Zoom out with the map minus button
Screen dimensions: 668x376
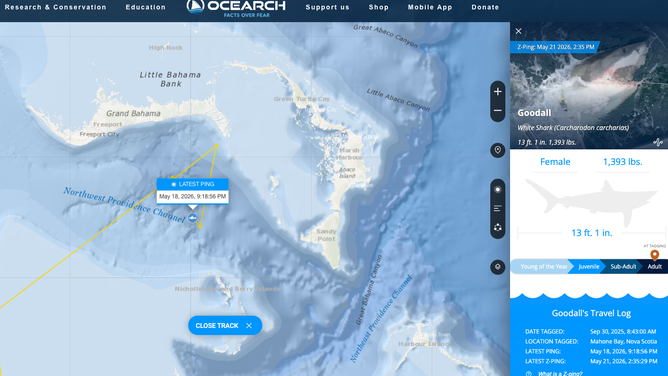click(x=497, y=111)
